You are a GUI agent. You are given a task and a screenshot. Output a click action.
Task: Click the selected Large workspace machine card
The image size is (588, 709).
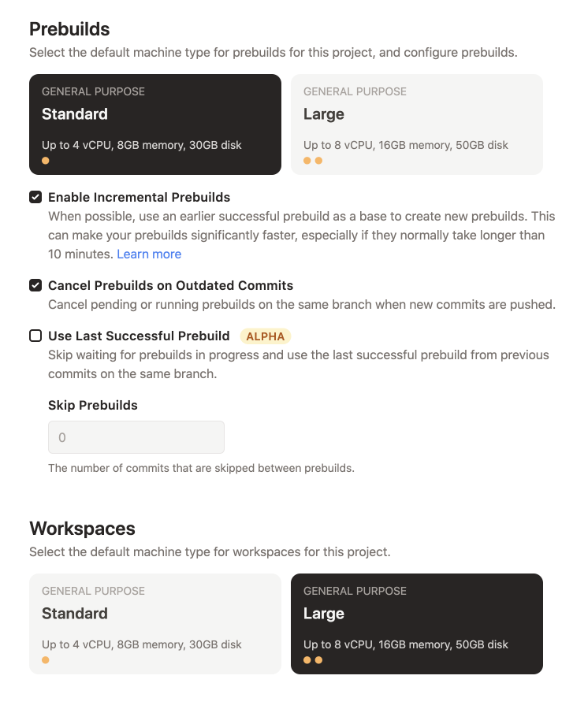pyautogui.click(x=417, y=623)
